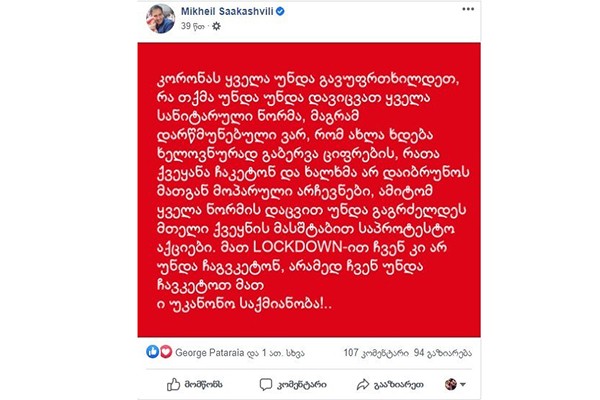
Task: Open the 107 comments link
Action: 376,353
